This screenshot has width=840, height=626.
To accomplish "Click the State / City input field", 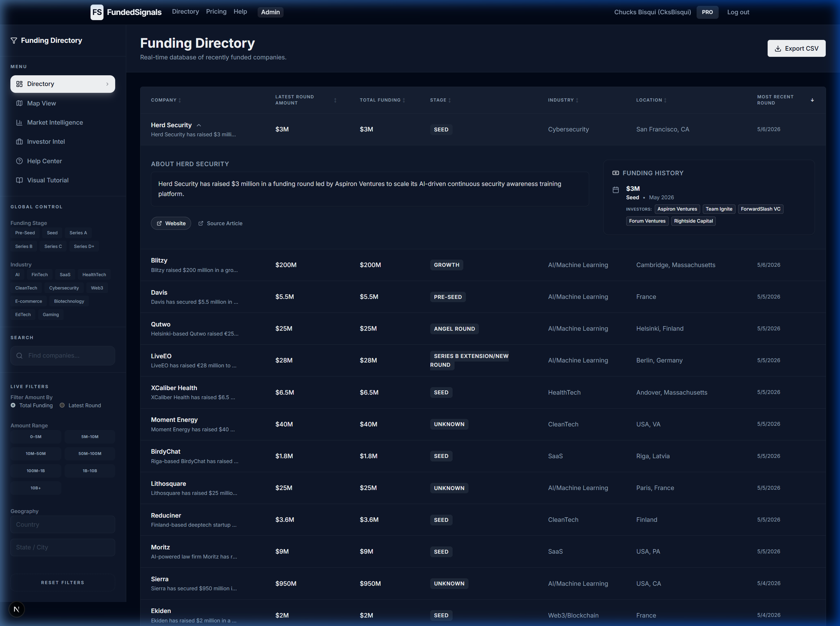I will click(63, 547).
